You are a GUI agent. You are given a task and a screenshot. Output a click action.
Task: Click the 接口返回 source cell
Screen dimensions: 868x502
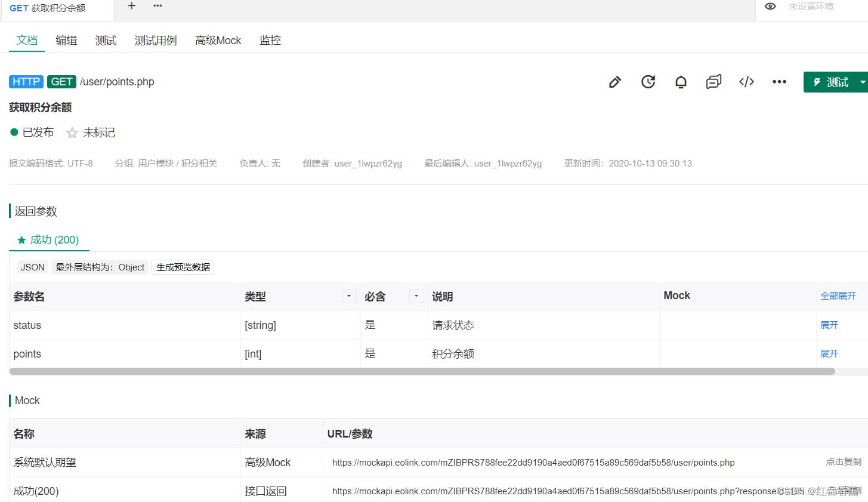click(282, 491)
